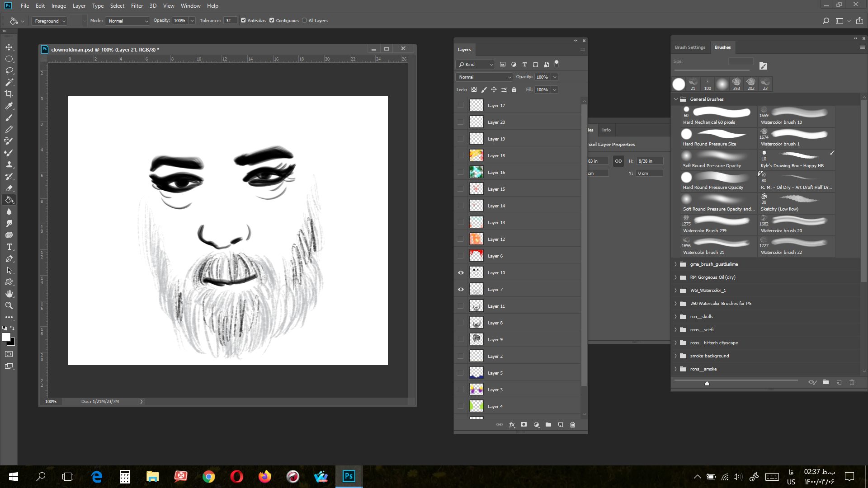The width and height of the screenshot is (868, 488).
Task: Open the Foreground fill source dropdown
Action: click(x=49, y=21)
